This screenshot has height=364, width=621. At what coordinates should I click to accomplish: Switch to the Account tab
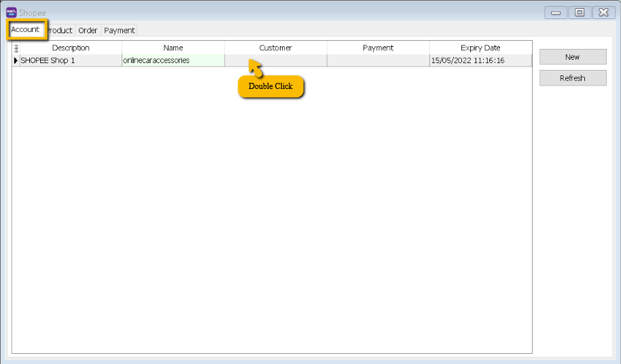tap(26, 30)
